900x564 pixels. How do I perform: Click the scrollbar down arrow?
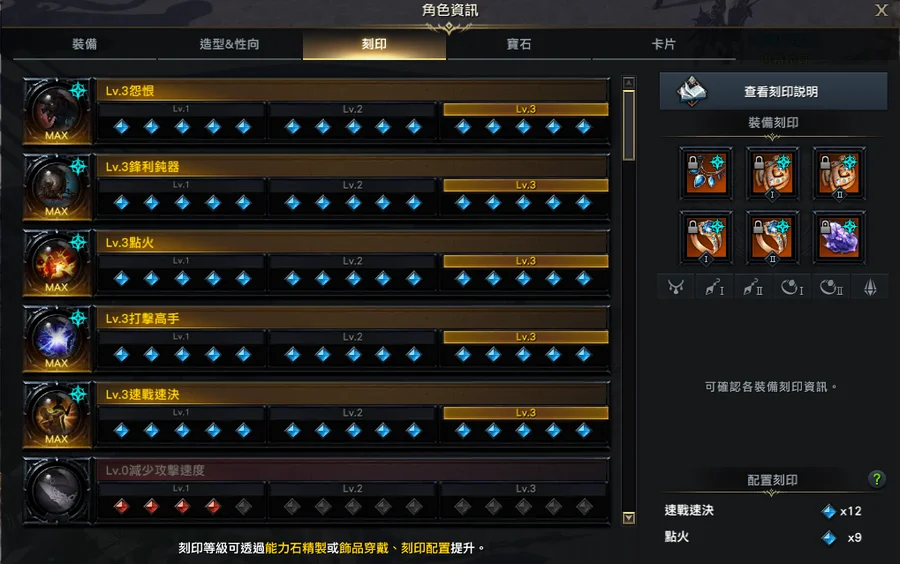(x=629, y=518)
